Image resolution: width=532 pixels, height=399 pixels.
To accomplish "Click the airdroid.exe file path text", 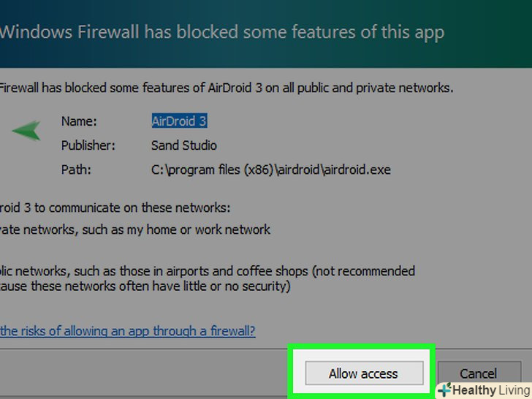I will (270, 170).
